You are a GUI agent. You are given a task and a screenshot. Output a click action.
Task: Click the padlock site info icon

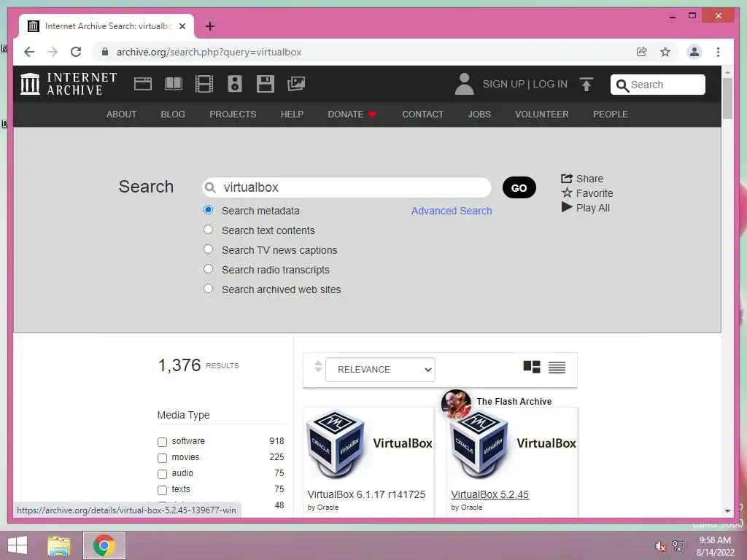point(105,52)
